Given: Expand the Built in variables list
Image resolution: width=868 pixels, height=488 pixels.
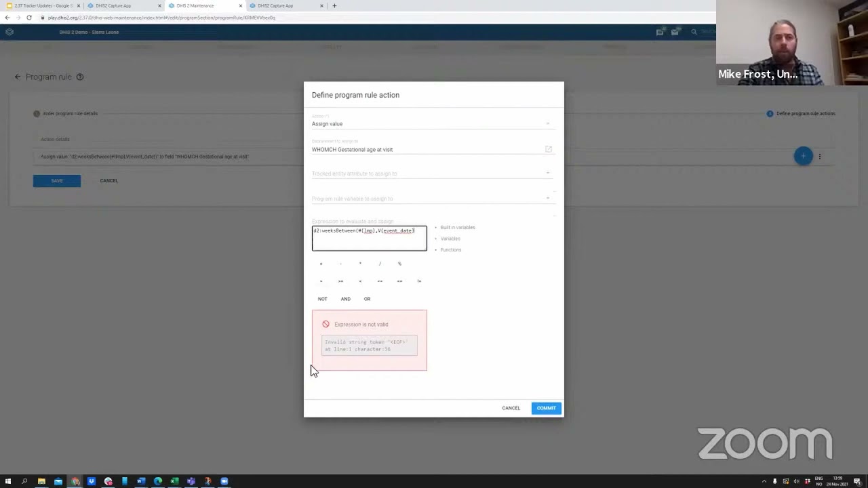Looking at the screenshot, I should (458, 227).
